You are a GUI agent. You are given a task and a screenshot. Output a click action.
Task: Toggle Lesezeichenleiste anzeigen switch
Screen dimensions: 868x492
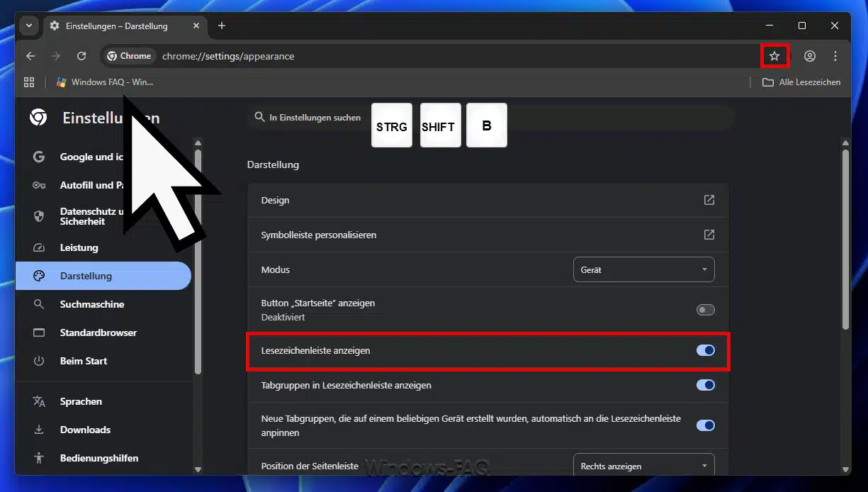click(x=705, y=350)
